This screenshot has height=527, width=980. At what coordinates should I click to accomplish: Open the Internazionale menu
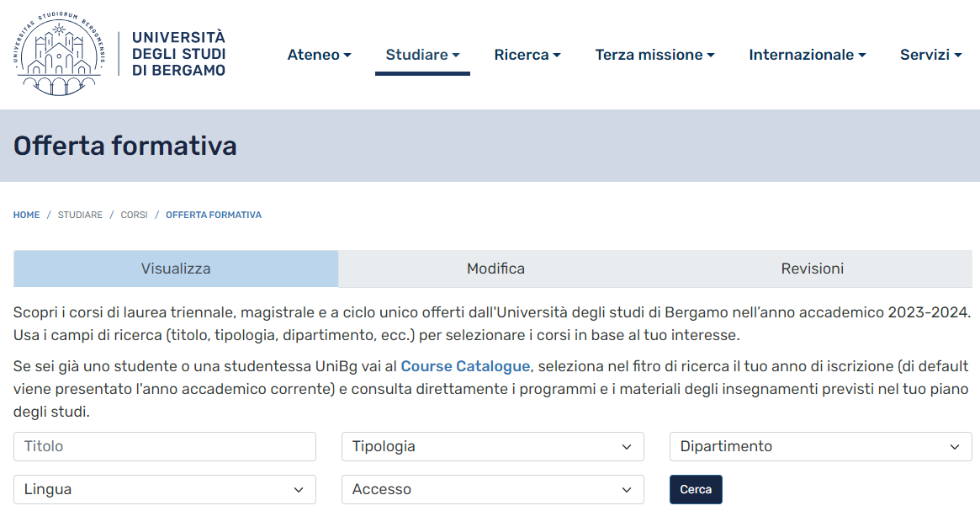click(807, 54)
